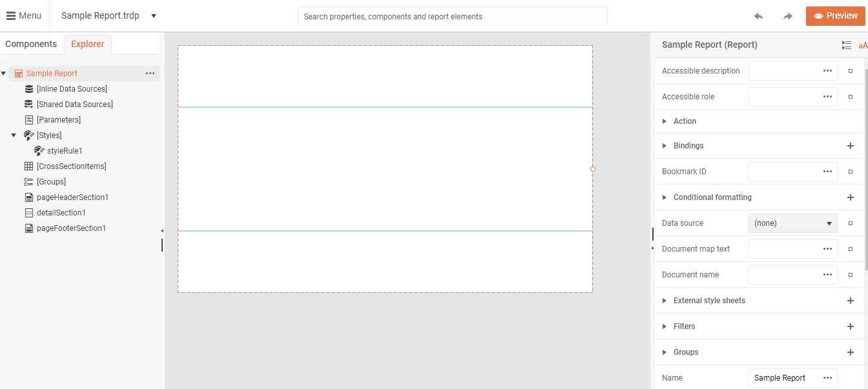Reset Accessible role via square marker

(851, 97)
